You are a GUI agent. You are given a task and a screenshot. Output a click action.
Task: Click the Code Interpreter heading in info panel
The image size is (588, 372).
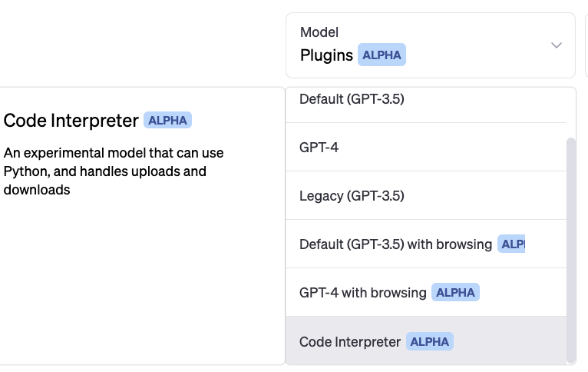click(x=71, y=121)
